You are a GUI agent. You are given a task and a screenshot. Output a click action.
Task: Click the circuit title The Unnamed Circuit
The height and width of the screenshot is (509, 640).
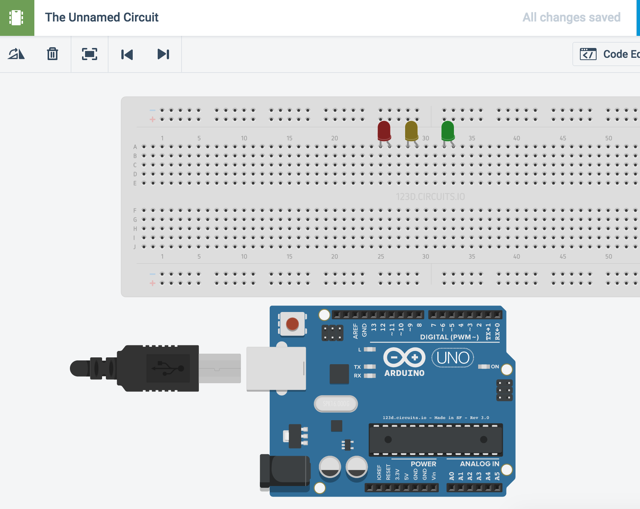[102, 17]
